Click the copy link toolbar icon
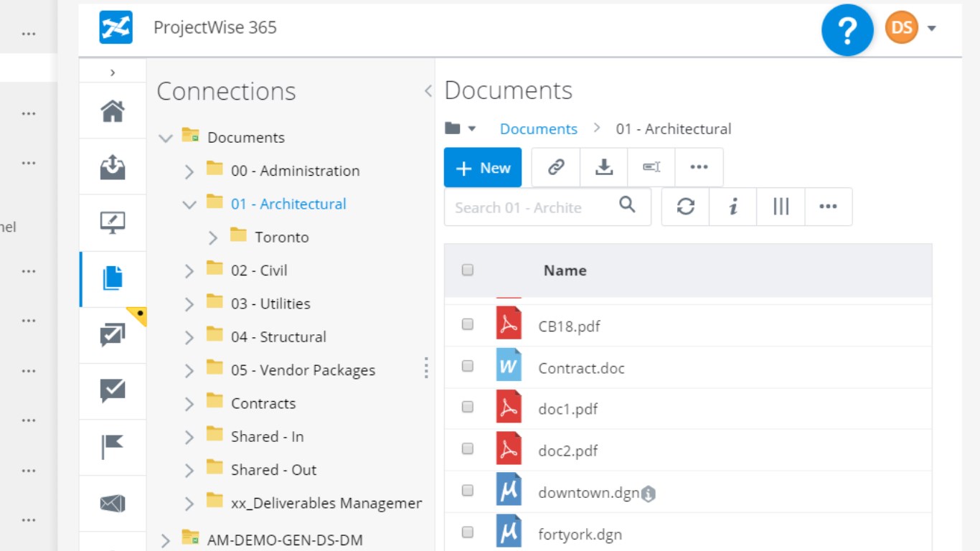The height and width of the screenshot is (551, 980). coord(556,167)
